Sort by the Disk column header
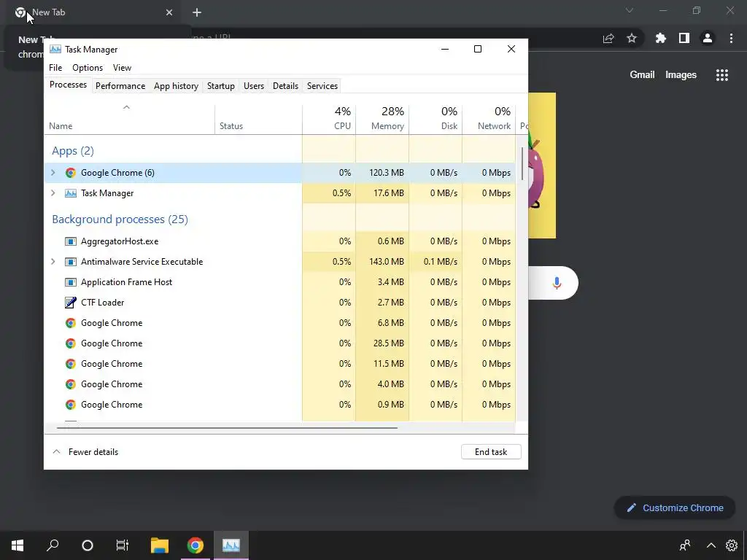Screen dimensions: 747x560 (436, 120)
